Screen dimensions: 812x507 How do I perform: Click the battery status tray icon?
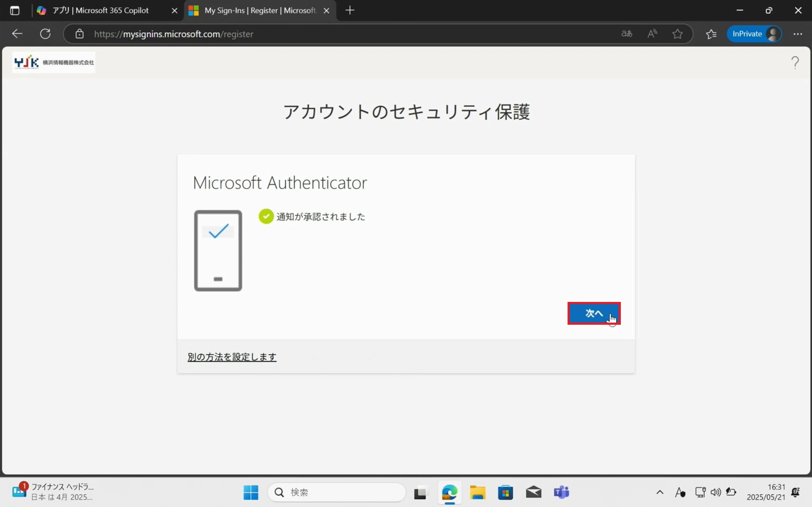pos(731,492)
